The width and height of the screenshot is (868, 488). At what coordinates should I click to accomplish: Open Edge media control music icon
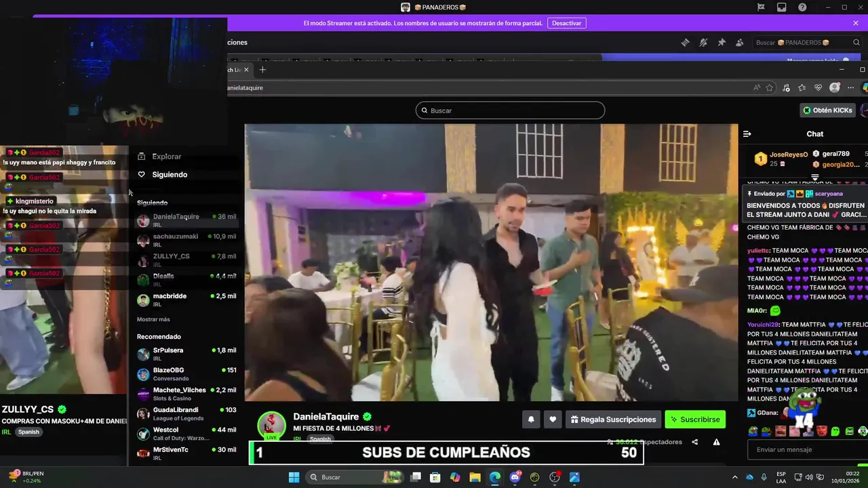pos(786,87)
